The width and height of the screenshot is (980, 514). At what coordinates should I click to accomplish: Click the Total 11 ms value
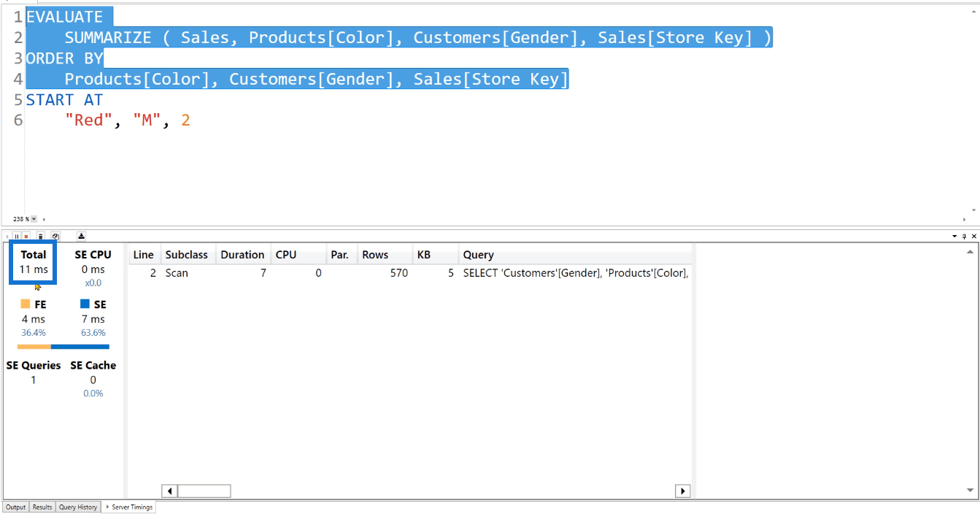click(34, 269)
